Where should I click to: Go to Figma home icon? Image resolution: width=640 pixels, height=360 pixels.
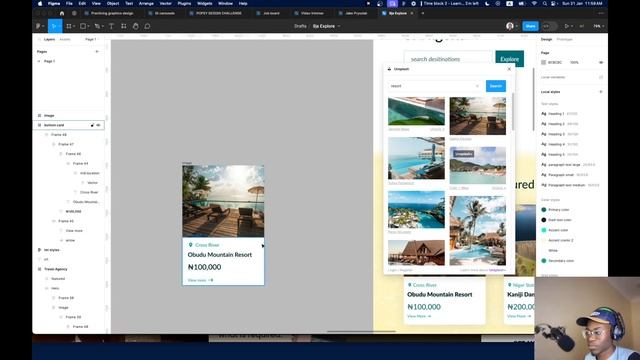[62, 13]
